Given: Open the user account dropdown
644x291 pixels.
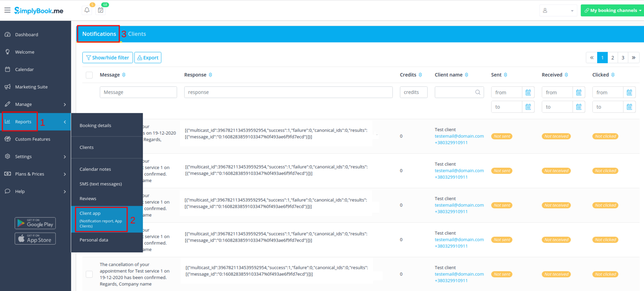Looking at the screenshot, I should [558, 11].
